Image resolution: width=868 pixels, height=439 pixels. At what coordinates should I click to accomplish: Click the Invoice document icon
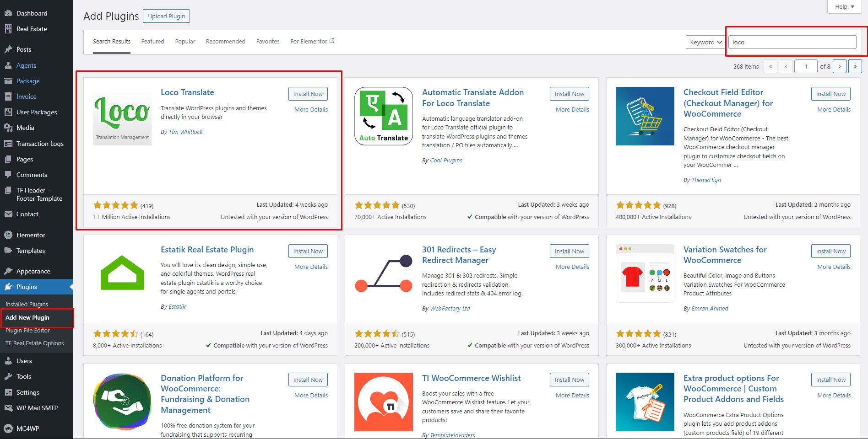tap(8, 96)
